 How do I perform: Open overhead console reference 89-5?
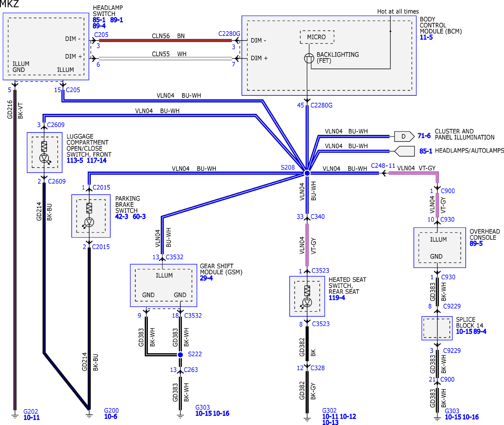[x=476, y=244]
